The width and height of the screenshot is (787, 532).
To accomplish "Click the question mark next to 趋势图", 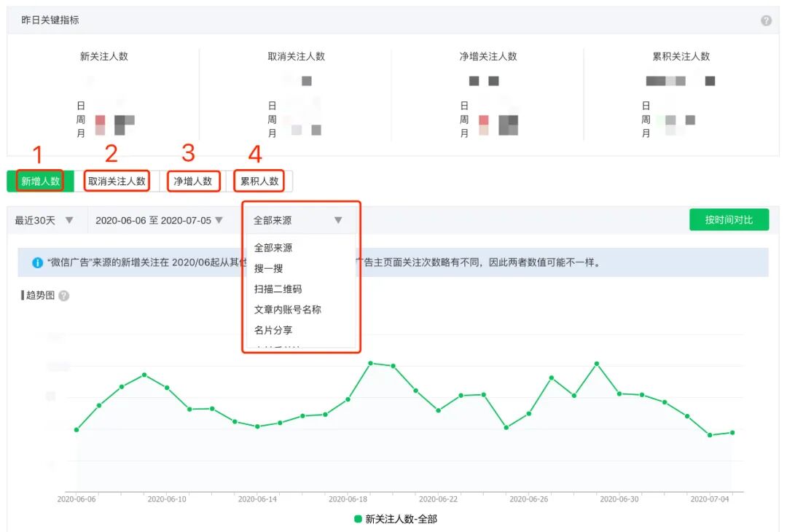I will (64, 296).
